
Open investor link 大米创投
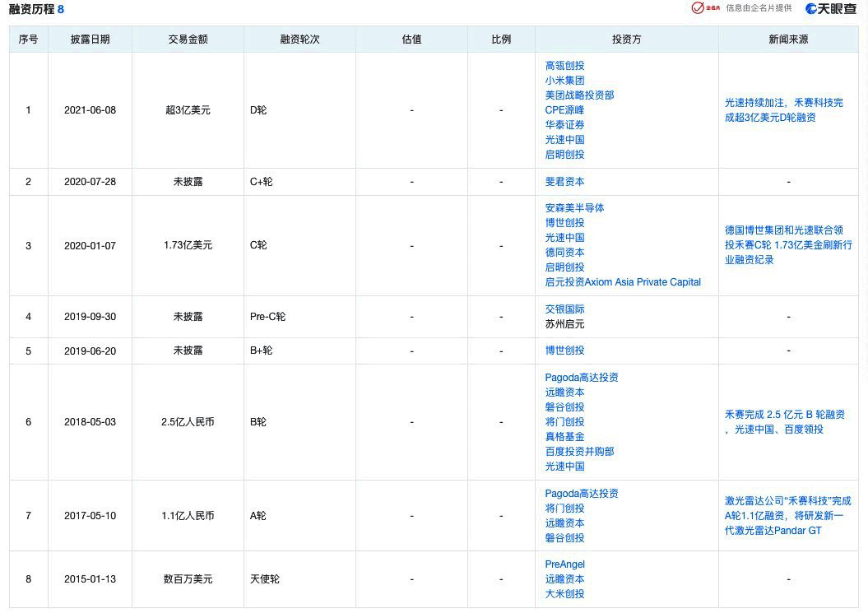(x=564, y=593)
